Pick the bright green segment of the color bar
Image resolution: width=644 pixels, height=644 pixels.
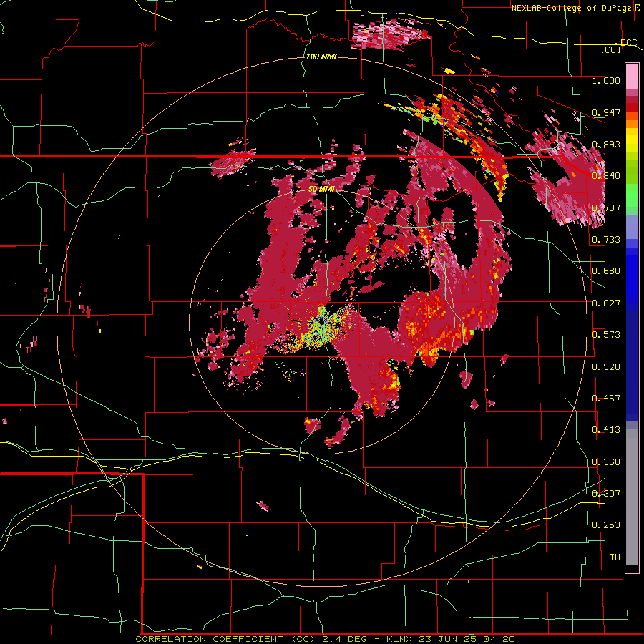coord(632,197)
